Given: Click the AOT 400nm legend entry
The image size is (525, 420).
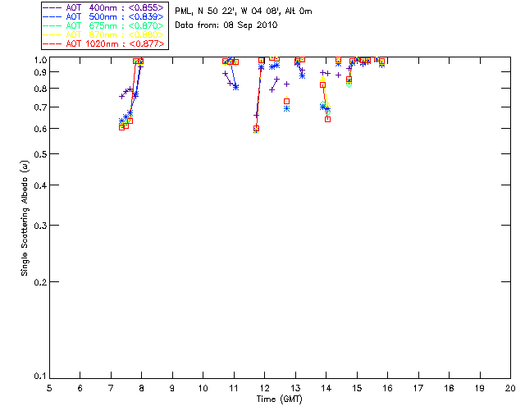Looking at the screenshot, I should (x=104, y=7).
